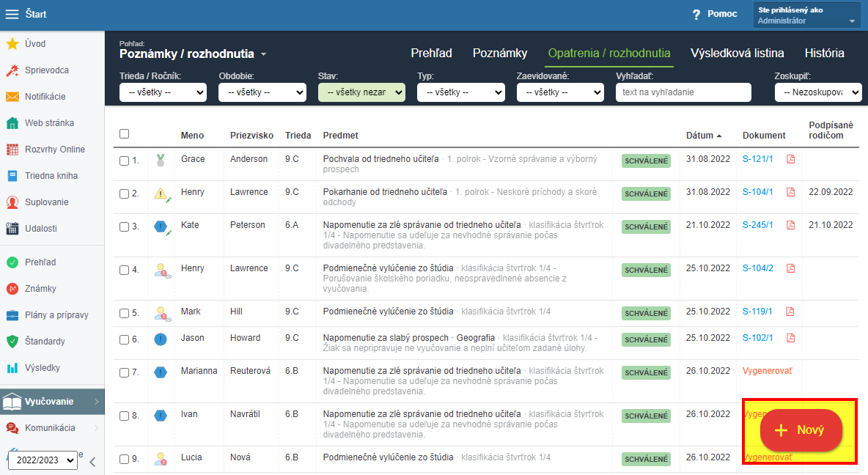Open the Trieda / Ročník dropdown
The image size is (868, 475).
pyautogui.click(x=163, y=92)
